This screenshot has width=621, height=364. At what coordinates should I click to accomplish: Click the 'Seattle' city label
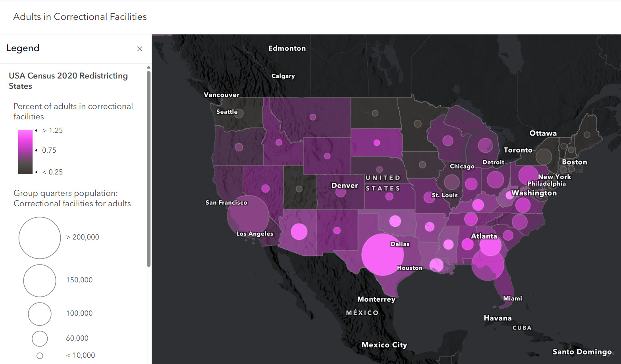(227, 112)
